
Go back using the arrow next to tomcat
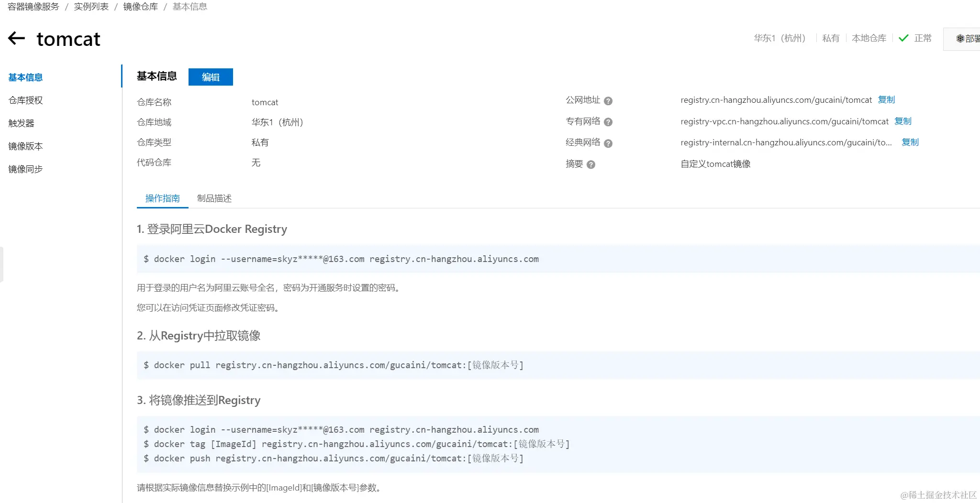coord(17,38)
